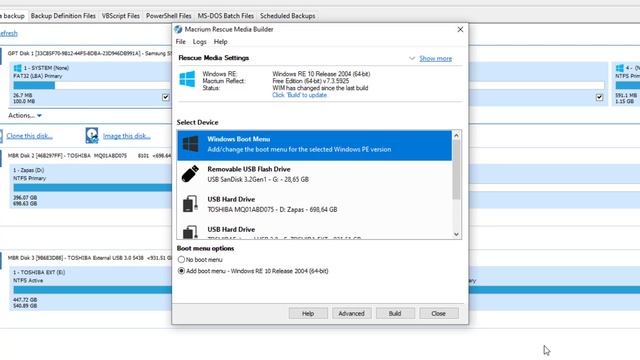The width and height of the screenshot is (640, 360).
Task: Select the last partially visible USB Hard Drive icon
Action: click(190, 232)
